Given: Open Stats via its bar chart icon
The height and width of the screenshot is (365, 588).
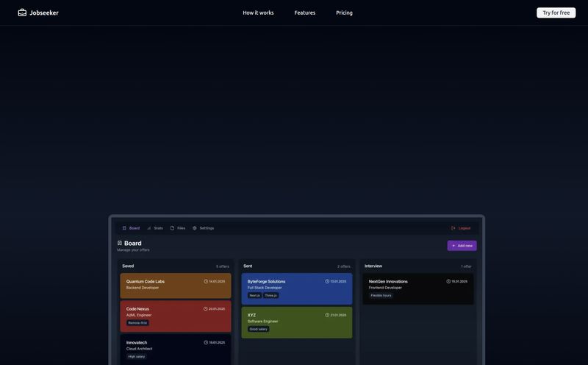Looking at the screenshot, I should (x=149, y=228).
